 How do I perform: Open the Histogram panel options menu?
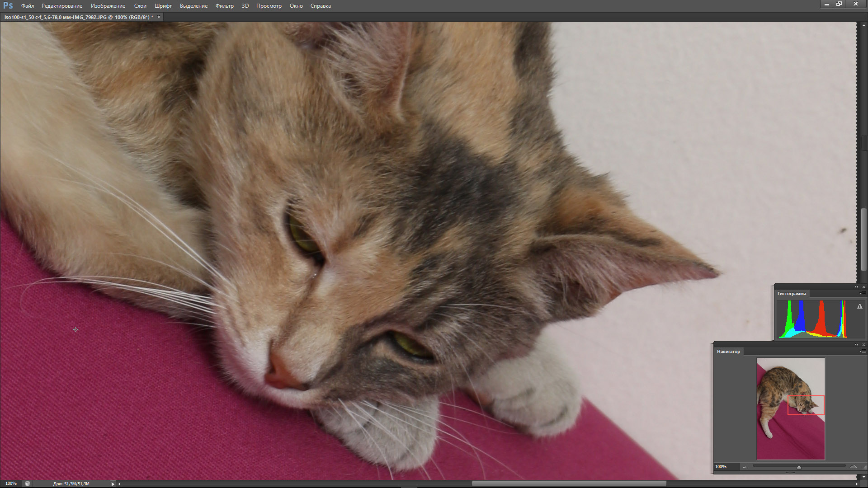coord(863,294)
